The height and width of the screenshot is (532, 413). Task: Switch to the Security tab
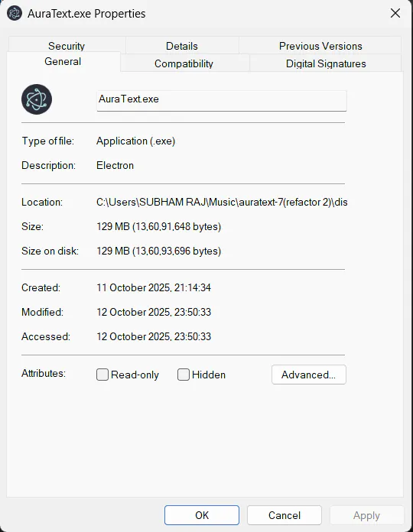pos(67,46)
